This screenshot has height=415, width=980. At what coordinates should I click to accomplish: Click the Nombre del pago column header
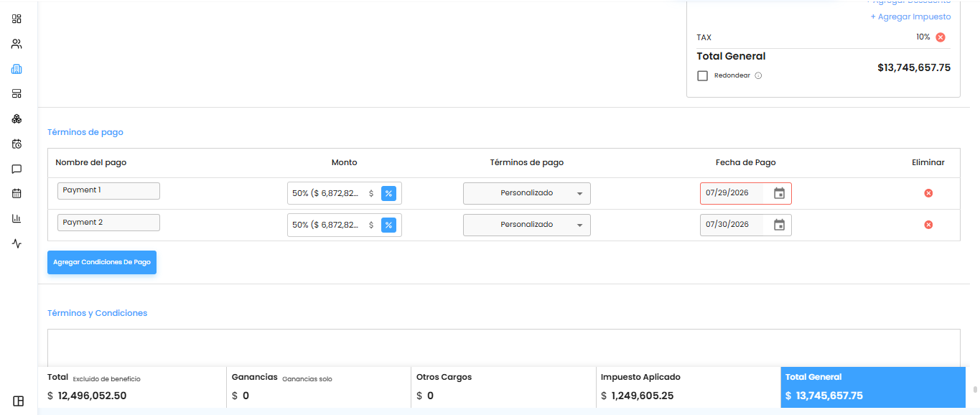pyautogui.click(x=90, y=162)
